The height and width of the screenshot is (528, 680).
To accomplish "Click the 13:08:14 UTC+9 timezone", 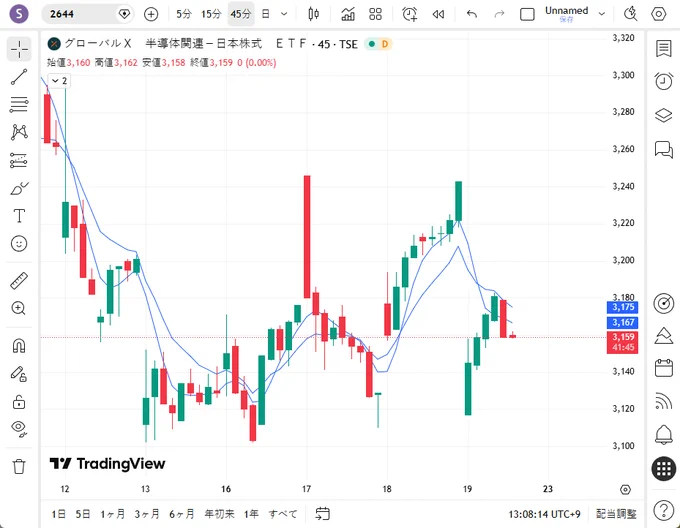I will coord(544,514).
